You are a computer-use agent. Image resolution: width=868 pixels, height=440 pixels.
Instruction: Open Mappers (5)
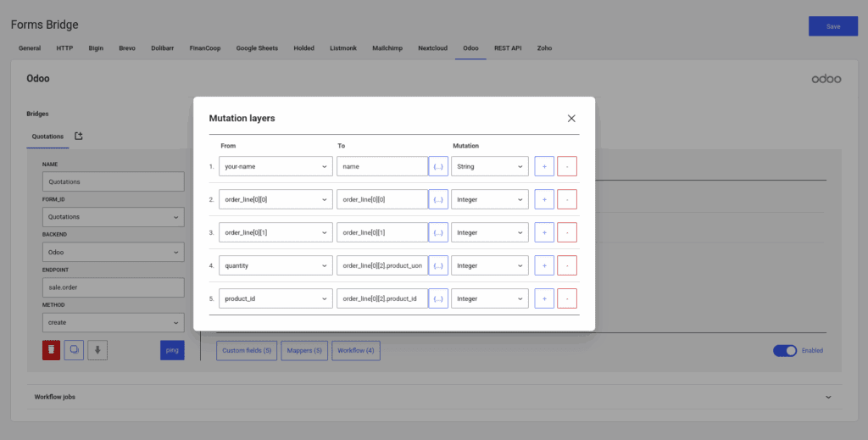(304, 350)
